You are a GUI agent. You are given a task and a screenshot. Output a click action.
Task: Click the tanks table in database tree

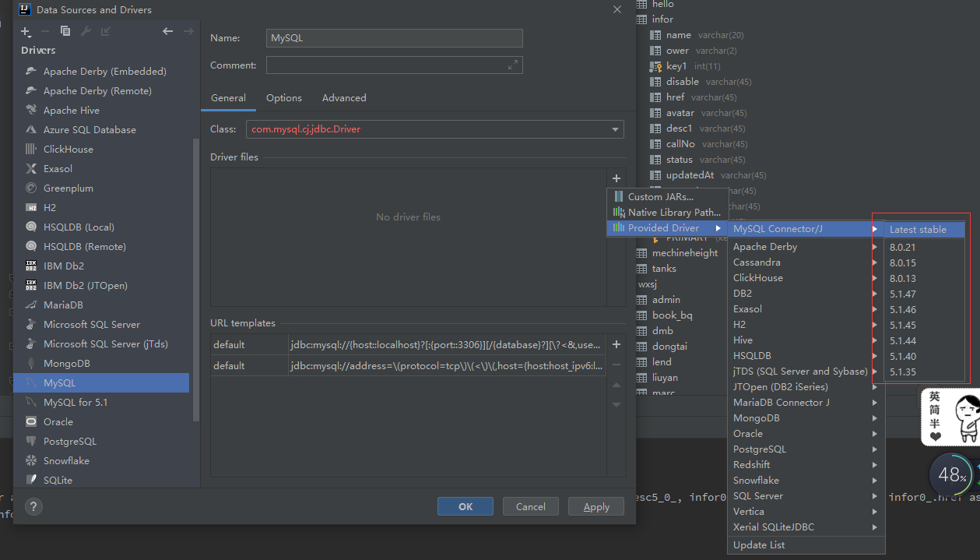pos(664,269)
